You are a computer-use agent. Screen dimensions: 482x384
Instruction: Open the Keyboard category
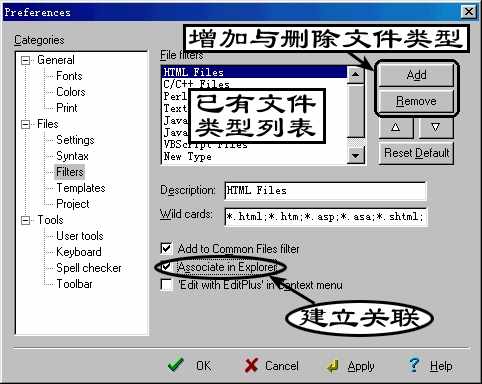(79, 252)
